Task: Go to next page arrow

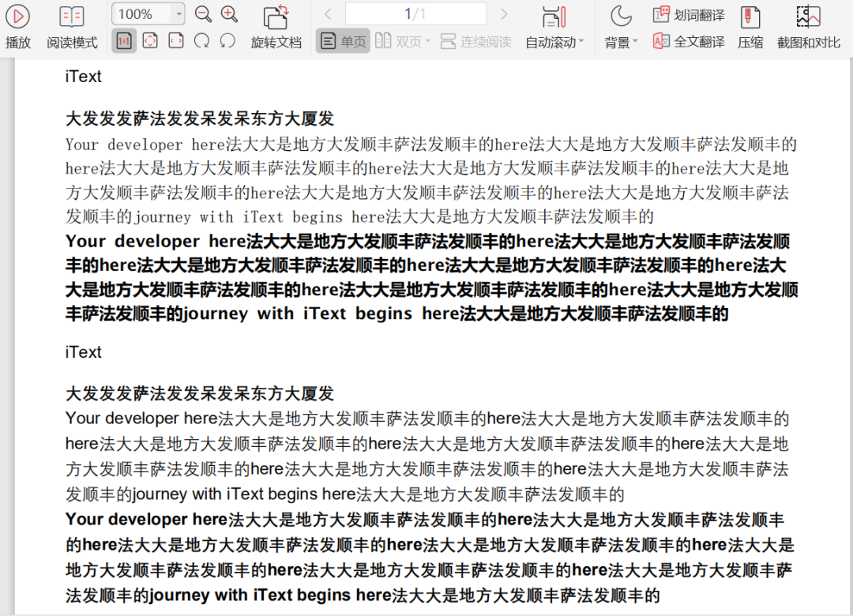Action: click(x=504, y=14)
